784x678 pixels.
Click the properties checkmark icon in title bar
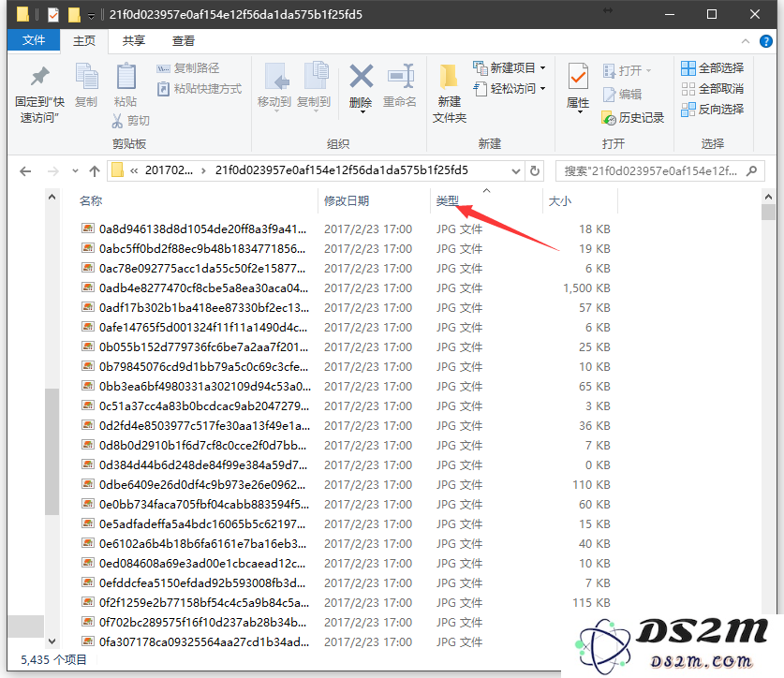53,15
